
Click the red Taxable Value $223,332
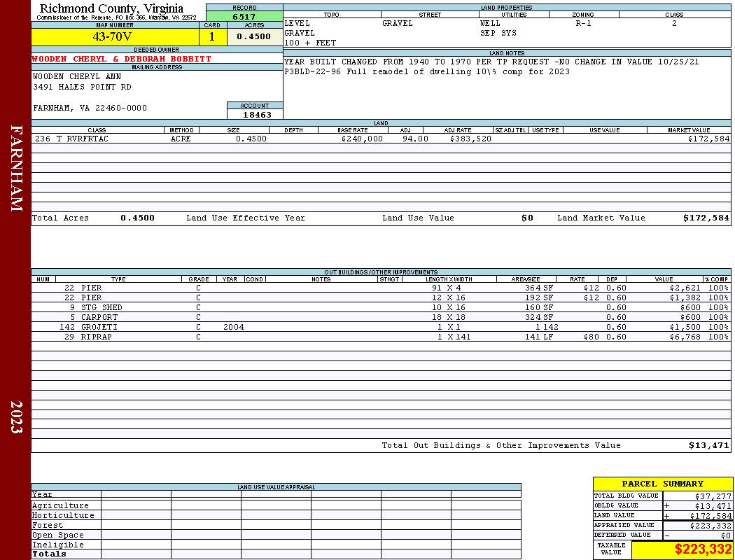(703, 549)
